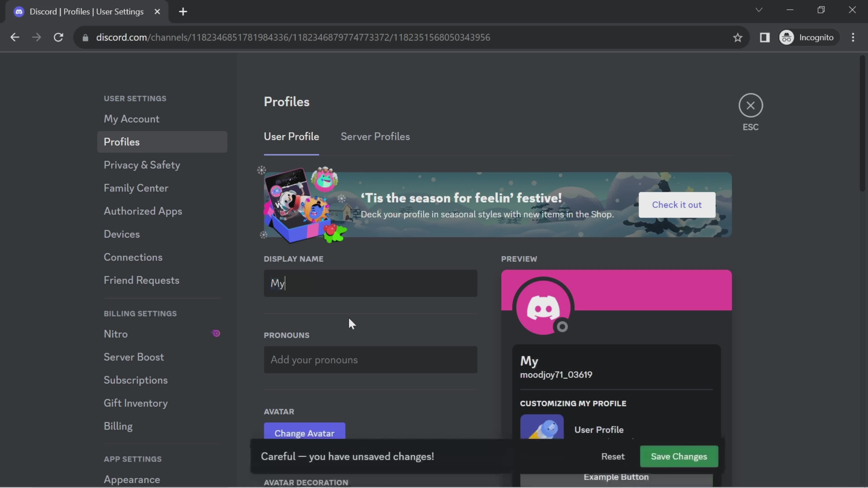Click the Check it out button
Screen dimensions: 868x488
click(x=677, y=205)
